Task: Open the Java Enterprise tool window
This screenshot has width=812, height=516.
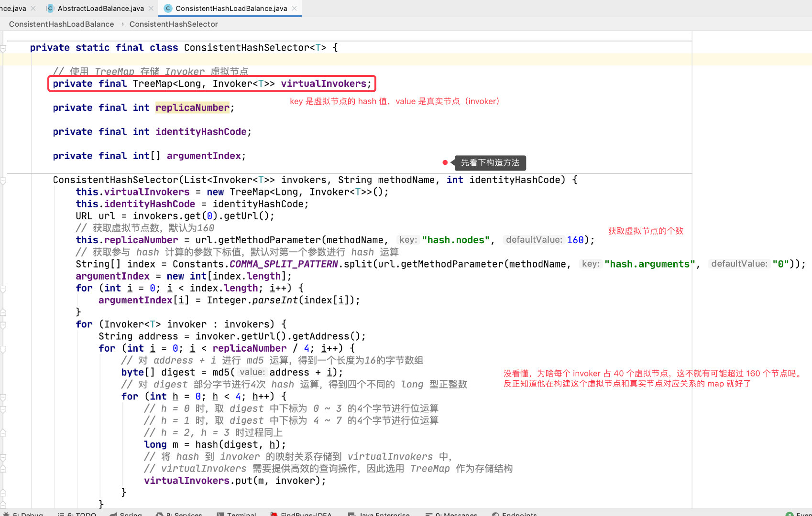Action: click(x=379, y=514)
